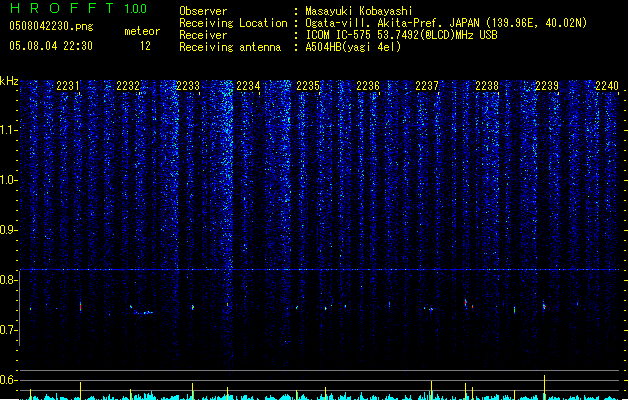
Task: Click the meteor count value 12
Action: pos(145,46)
